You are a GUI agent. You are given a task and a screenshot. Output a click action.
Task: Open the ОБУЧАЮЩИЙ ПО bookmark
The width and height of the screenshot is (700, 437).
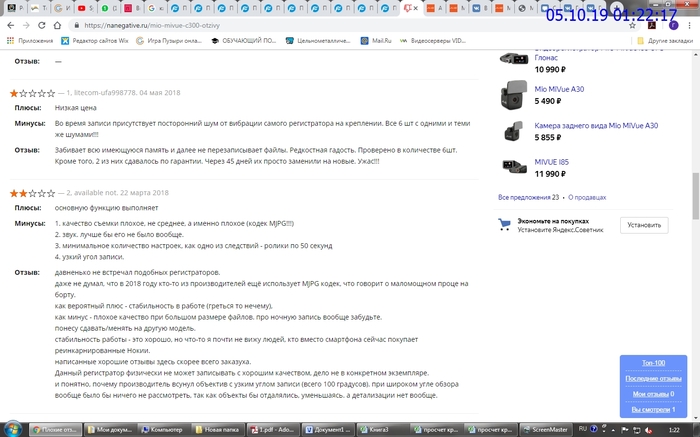click(x=244, y=41)
